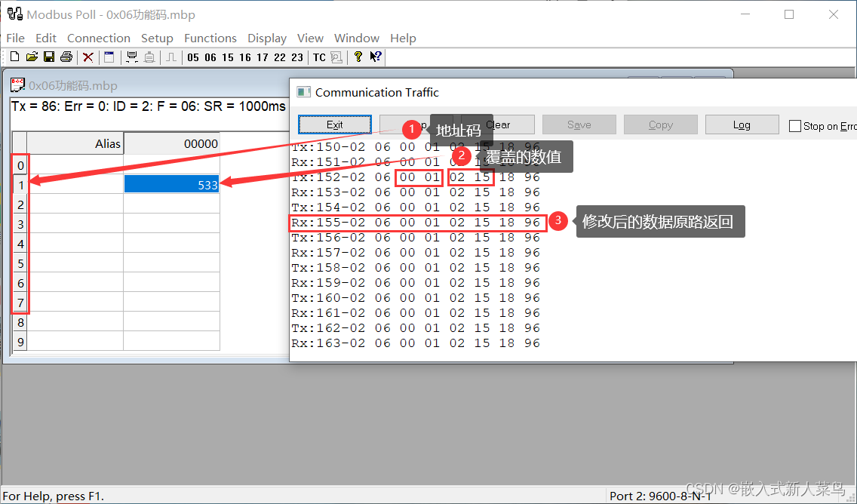This screenshot has width=857, height=504.
Task: Open the Connection menu
Action: coord(98,38)
